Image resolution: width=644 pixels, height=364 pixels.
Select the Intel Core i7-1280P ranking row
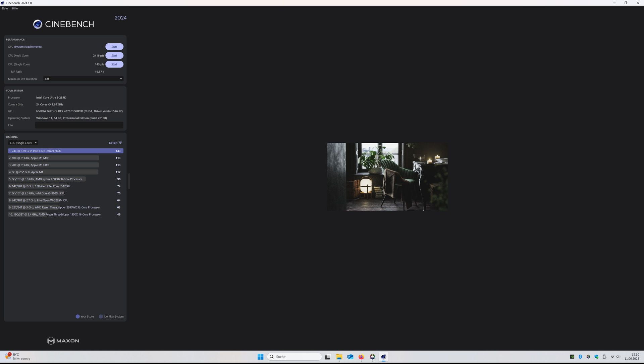point(66,186)
